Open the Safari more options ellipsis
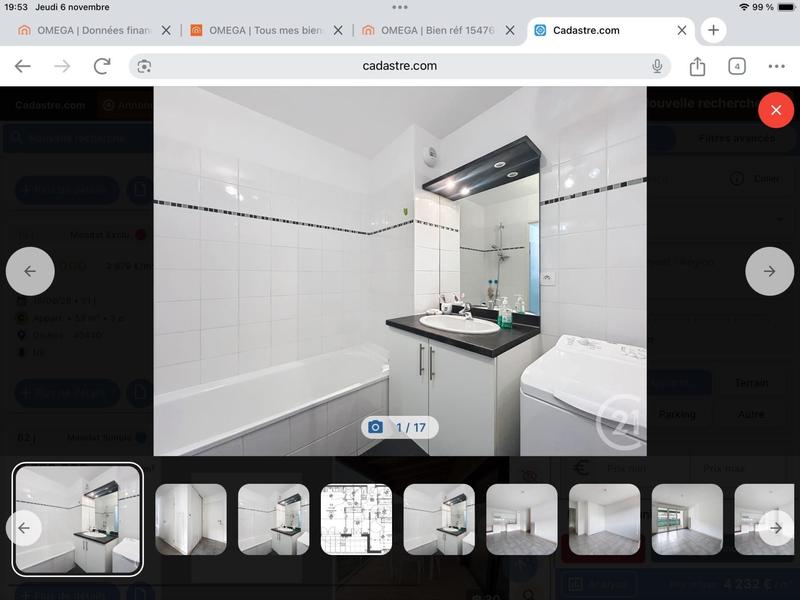This screenshot has width=800, height=600. [777, 66]
